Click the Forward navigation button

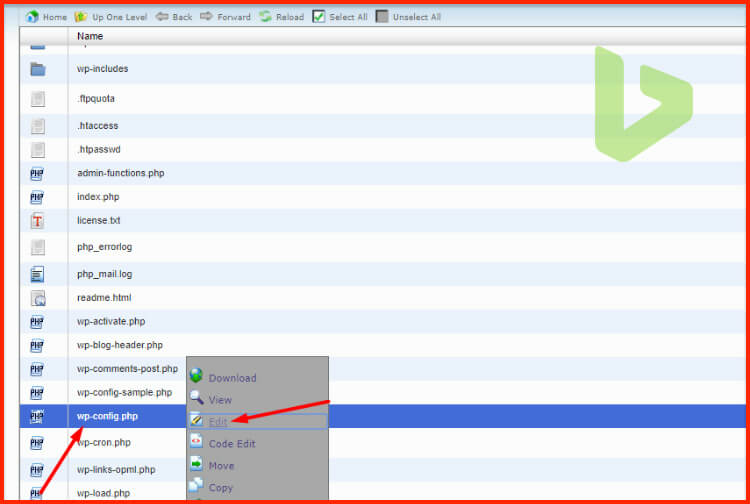tap(225, 17)
